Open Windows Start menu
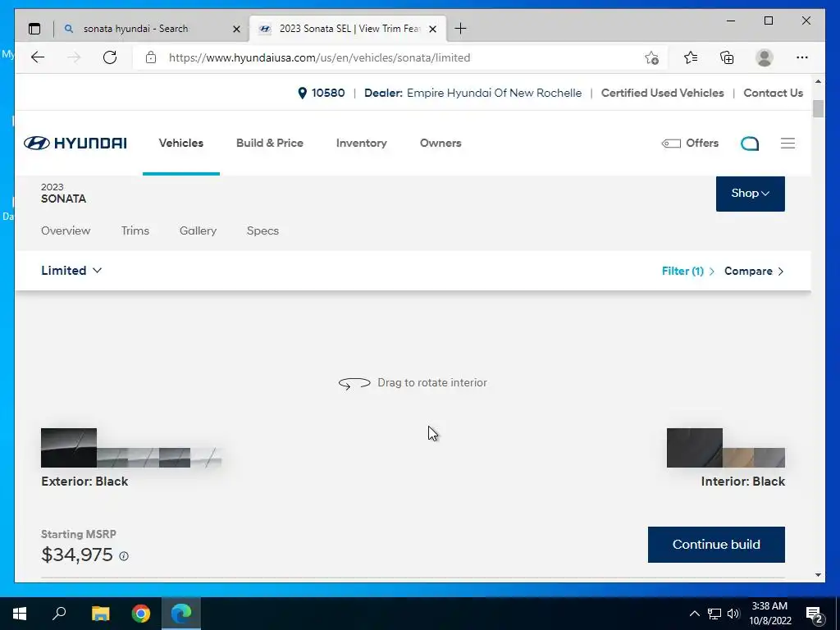 (x=20, y=614)
